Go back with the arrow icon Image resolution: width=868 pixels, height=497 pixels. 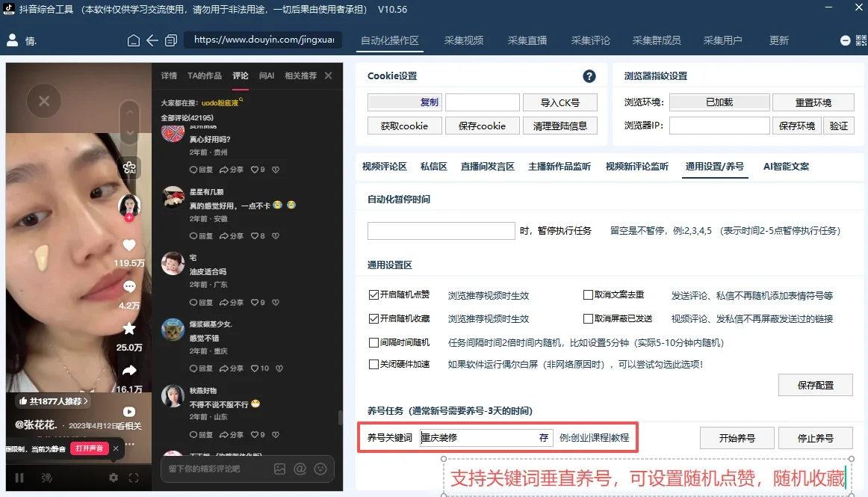(x=152, y=40)
